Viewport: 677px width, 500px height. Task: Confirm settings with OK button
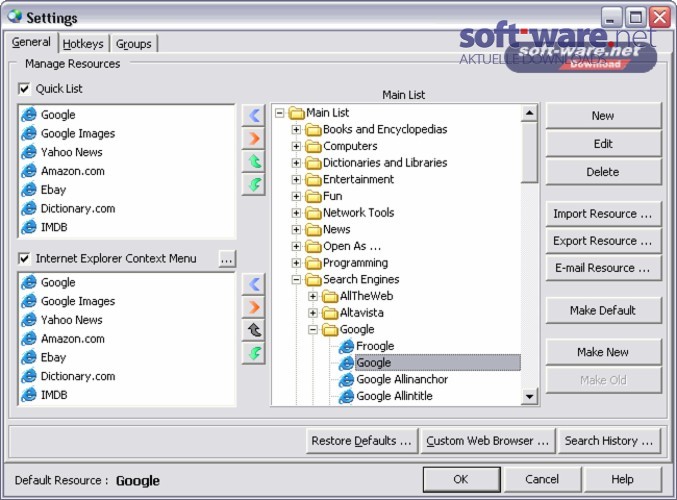[461, 479]
